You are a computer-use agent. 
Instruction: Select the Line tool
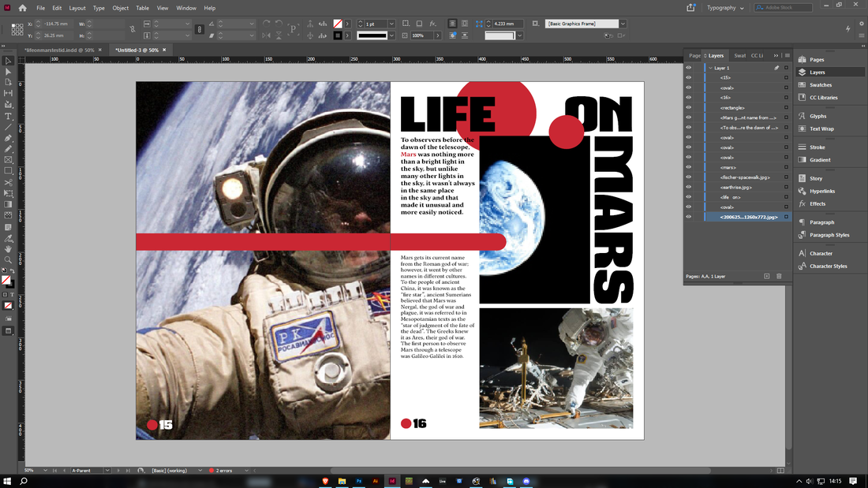[x=9, y=127]
